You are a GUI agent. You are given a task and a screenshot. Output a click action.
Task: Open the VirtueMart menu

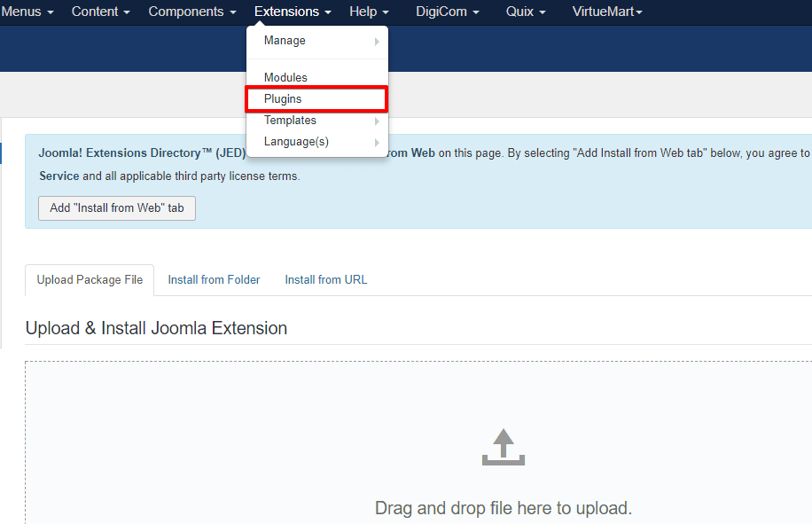(607, 12)
